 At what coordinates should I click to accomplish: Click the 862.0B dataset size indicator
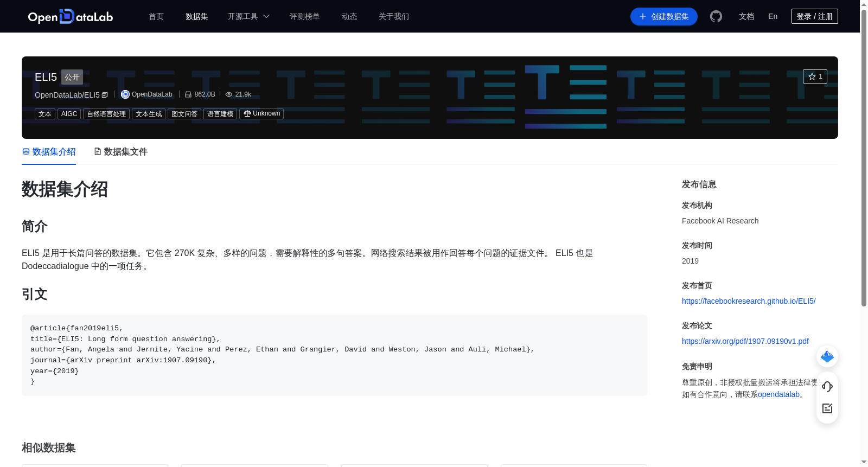(x=200, y=94)
